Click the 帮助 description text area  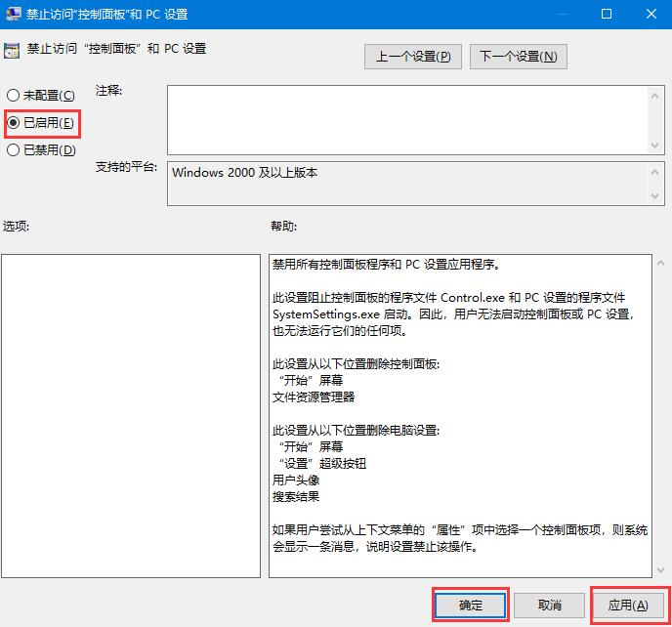(x=459, y=415)
